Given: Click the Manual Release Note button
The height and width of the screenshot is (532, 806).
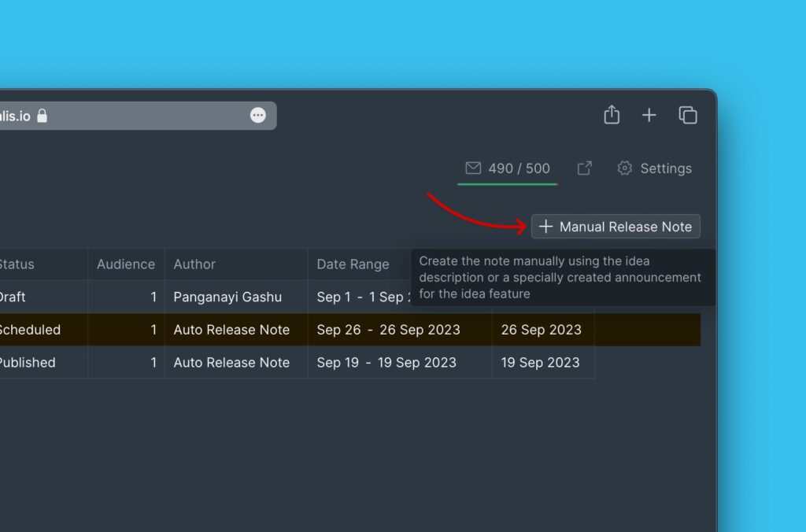Looking at the screenshot, I should pyautogui.click(x=616, y=227).
